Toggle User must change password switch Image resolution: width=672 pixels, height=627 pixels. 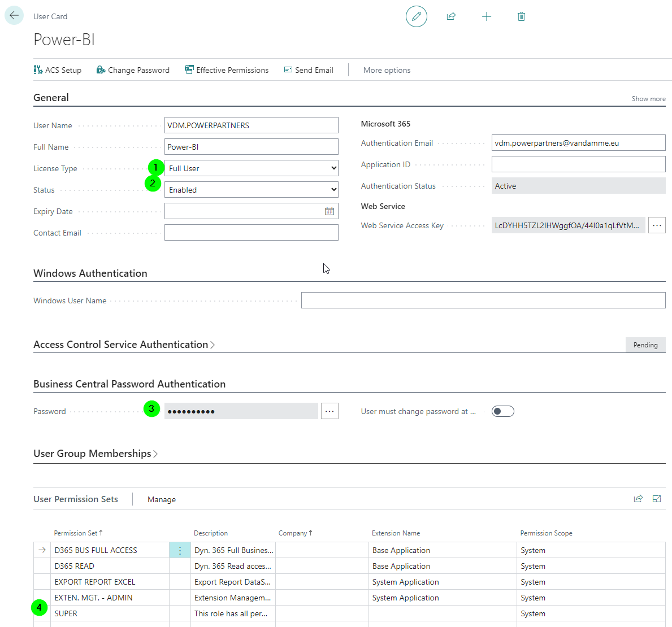502,411
